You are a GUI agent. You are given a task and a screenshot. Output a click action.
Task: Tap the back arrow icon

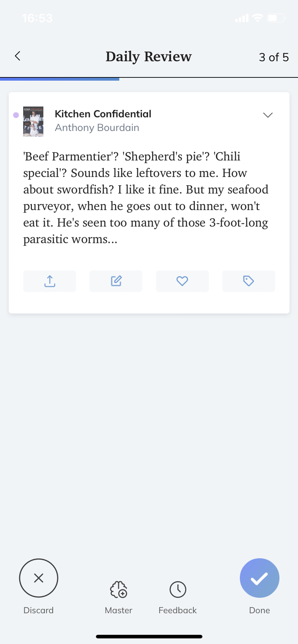point(18,56)
